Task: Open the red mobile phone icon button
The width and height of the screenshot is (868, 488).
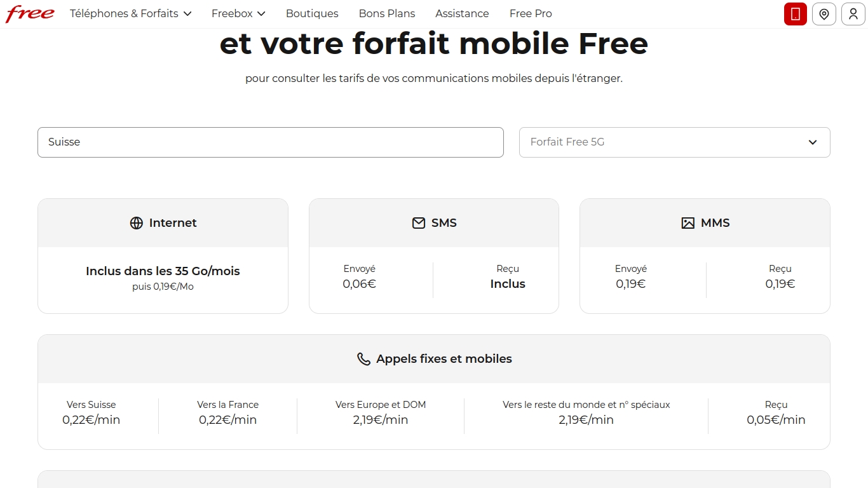Action: pyautogui.click(x=795, y=14)
